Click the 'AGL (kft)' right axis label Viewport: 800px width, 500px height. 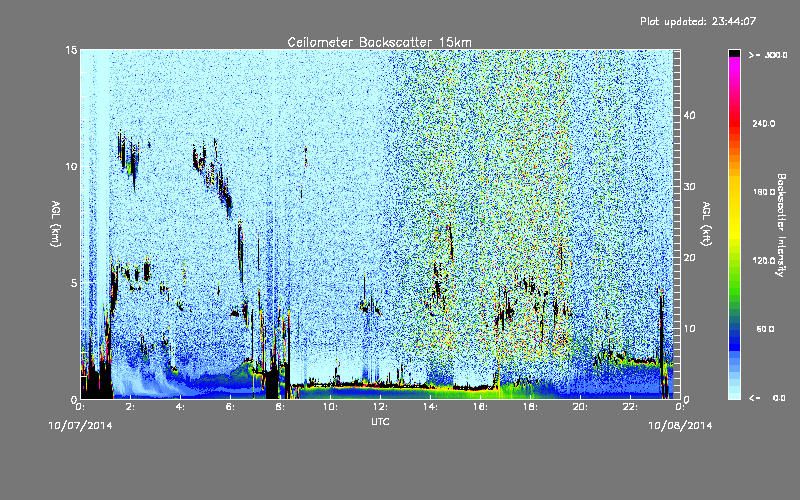pyautogui.click(x=706, y=224)
